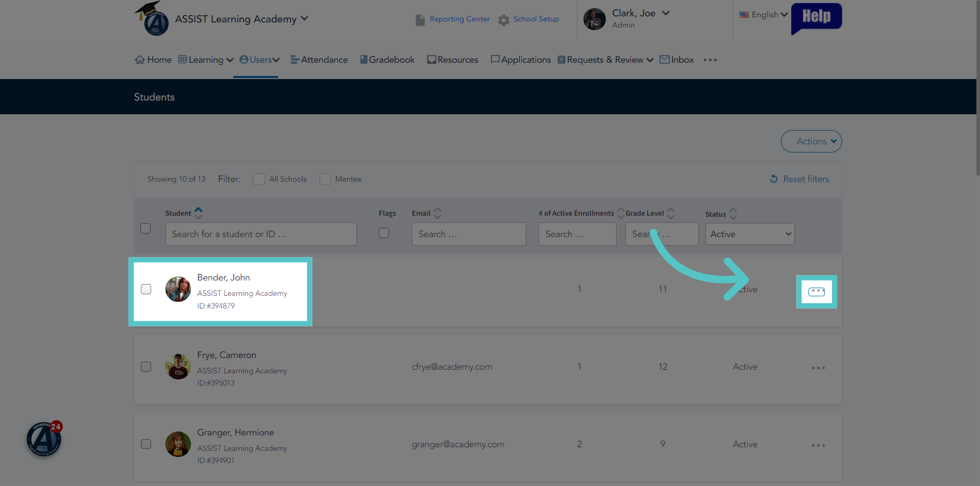The height and width of the screenshot is (486, 980).
Task: Enable the All Schools filter checkbox
Action: click(259, 179)
